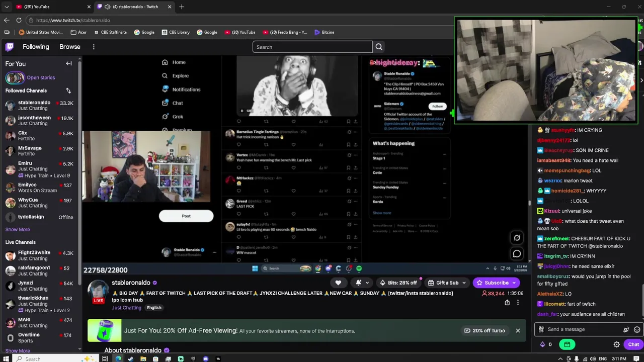
Task: Open the chat identity badge icon
Action: coord(541,330)
